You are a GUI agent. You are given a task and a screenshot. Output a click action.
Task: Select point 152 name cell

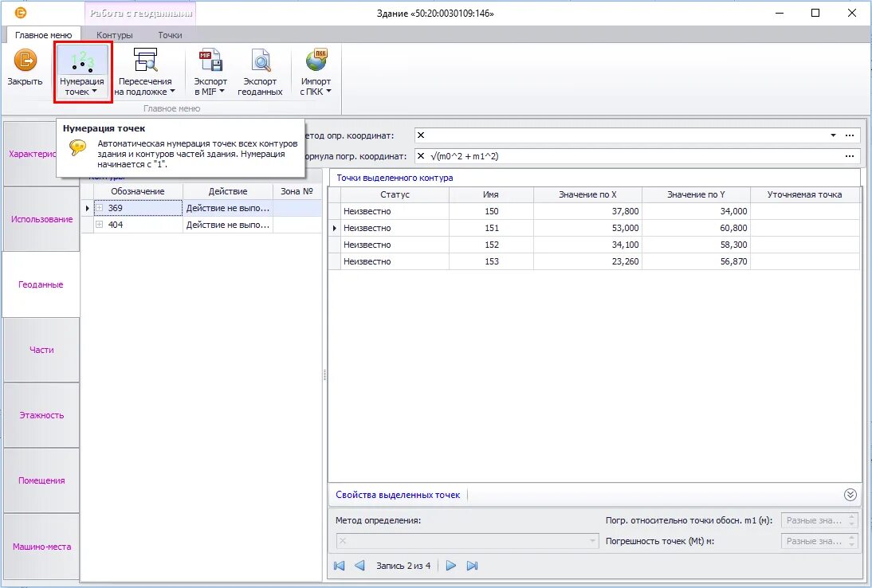(491, 245)
